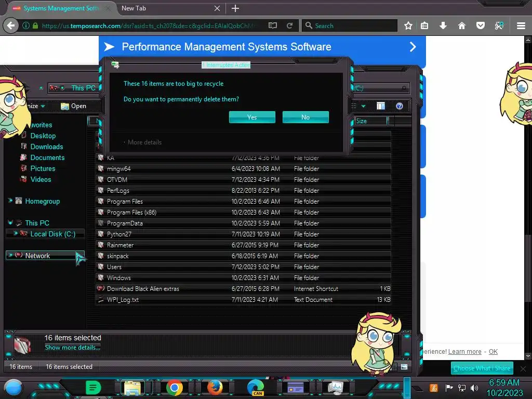Select the Users folder row

[243, 267]
